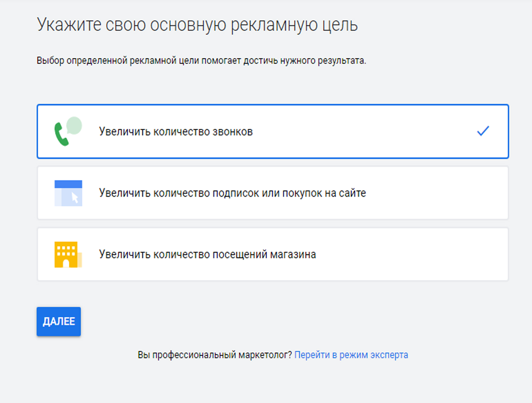Select the 'Увеличить количество звонков' goal
Image resolution: width=532 pixels, height=403 pixels.
pyautogui.click(x=176, y=132)
